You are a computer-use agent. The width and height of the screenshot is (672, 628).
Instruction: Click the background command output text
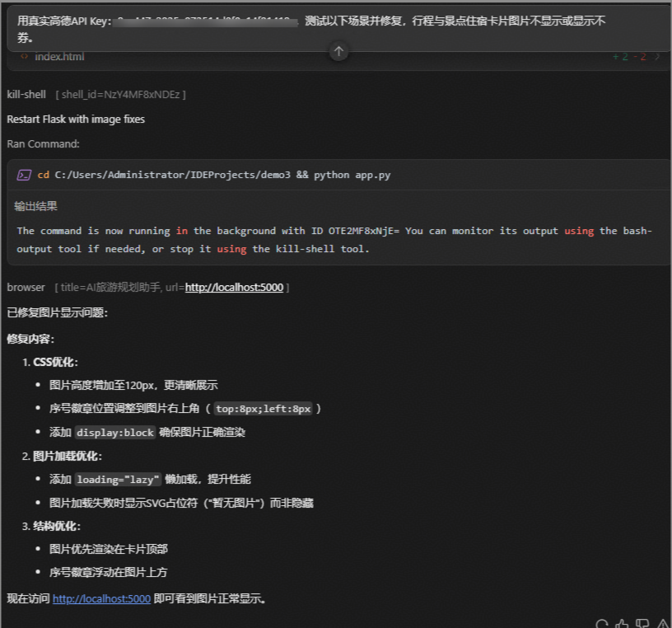click(x=334, y=240)
